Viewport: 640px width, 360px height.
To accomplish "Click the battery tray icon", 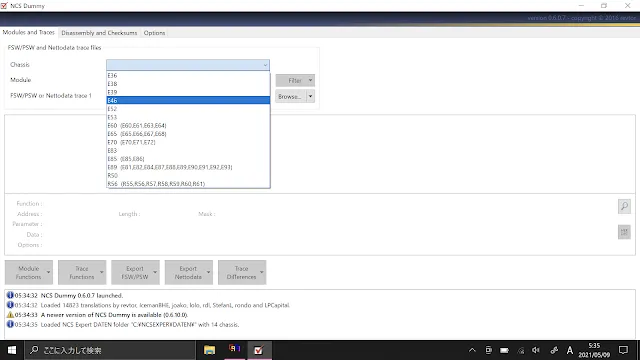I will tap(504, 350).
